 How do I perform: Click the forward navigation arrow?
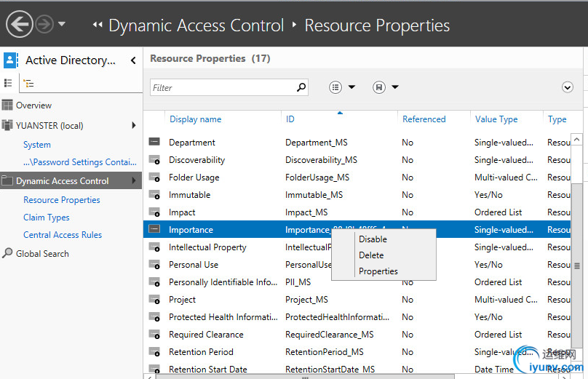tap(44, 24)
